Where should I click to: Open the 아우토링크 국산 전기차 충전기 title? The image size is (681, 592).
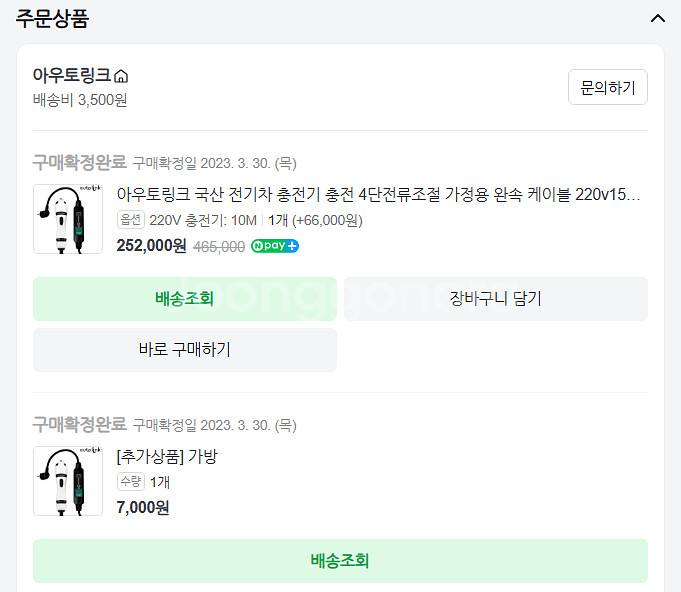point(378,194)
